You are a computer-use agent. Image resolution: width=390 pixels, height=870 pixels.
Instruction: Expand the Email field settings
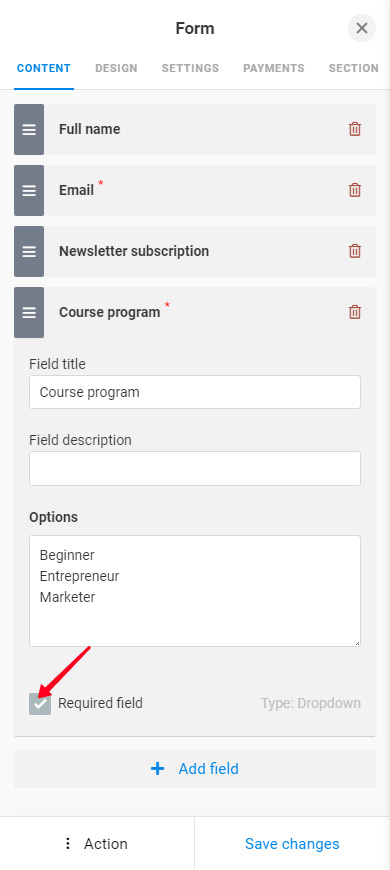195,190
